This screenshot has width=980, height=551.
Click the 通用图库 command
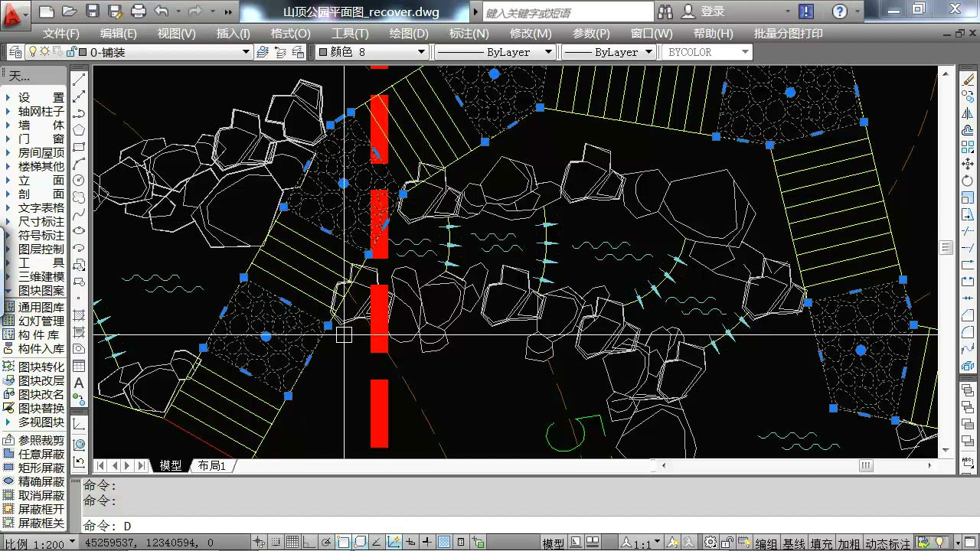(x=34, y=307)
